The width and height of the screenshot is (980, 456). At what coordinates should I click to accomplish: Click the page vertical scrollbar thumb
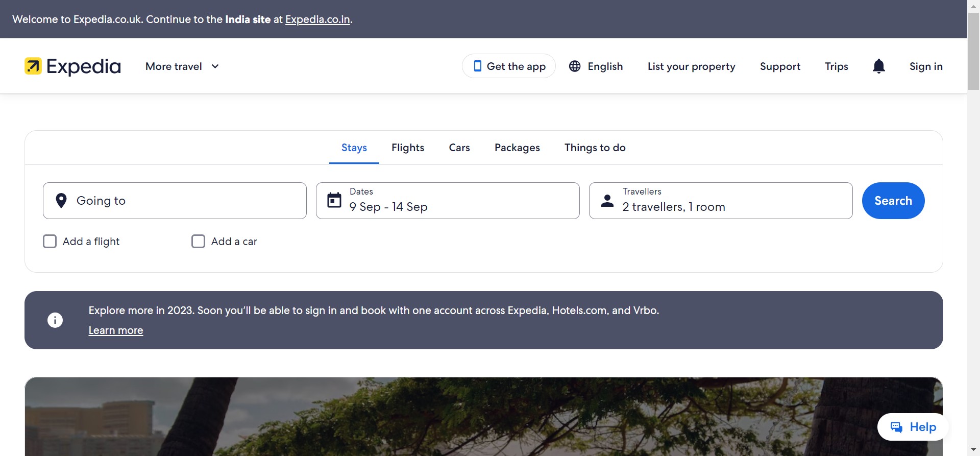[973, 51]
